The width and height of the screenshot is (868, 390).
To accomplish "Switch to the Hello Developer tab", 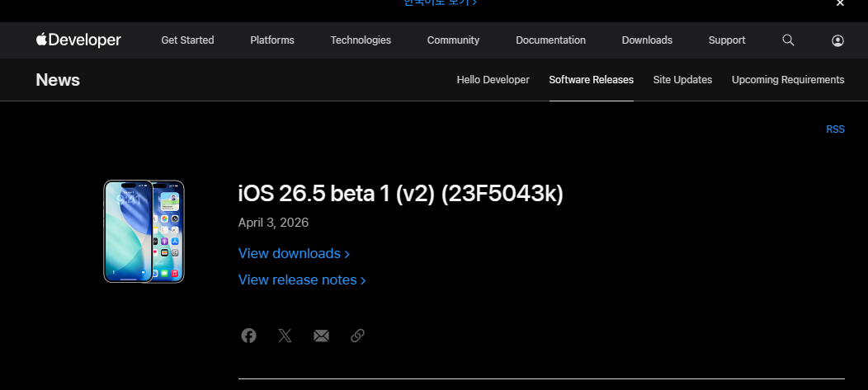I will (493, 80).
